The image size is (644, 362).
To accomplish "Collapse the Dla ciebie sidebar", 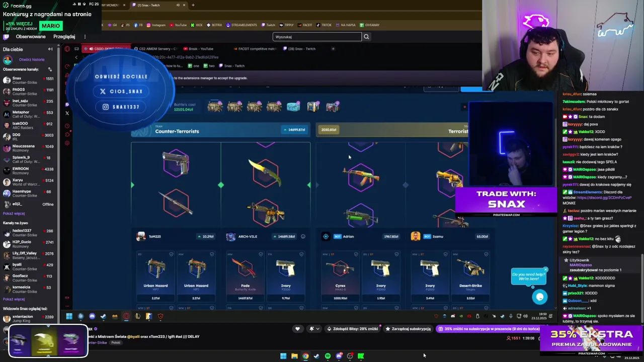I will (50, 49).
